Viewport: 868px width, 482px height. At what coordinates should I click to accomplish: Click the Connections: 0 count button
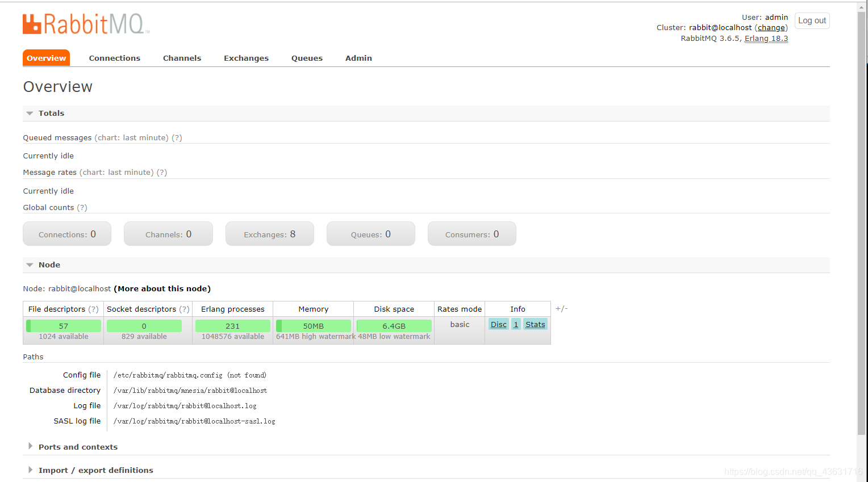67,234
